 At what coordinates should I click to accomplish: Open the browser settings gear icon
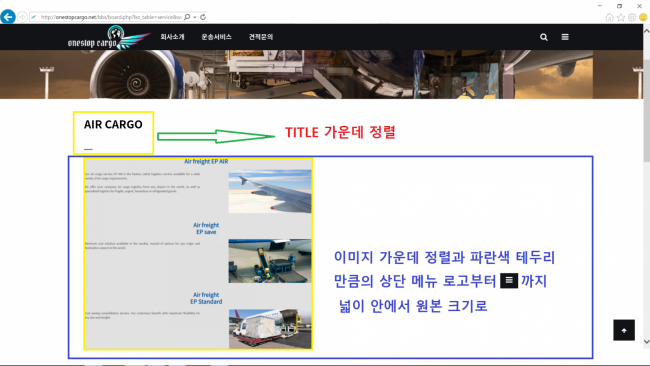[632, 17]
